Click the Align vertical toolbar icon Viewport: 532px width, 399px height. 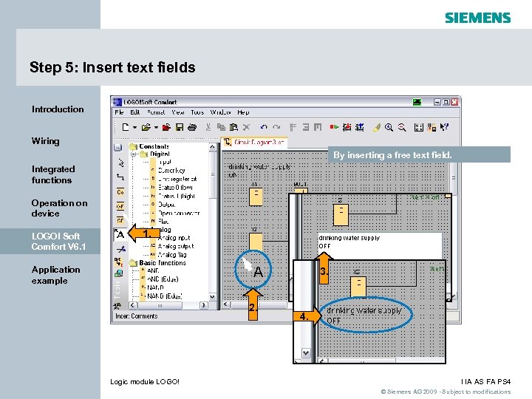pyautogui.click(x=293, y=127)
